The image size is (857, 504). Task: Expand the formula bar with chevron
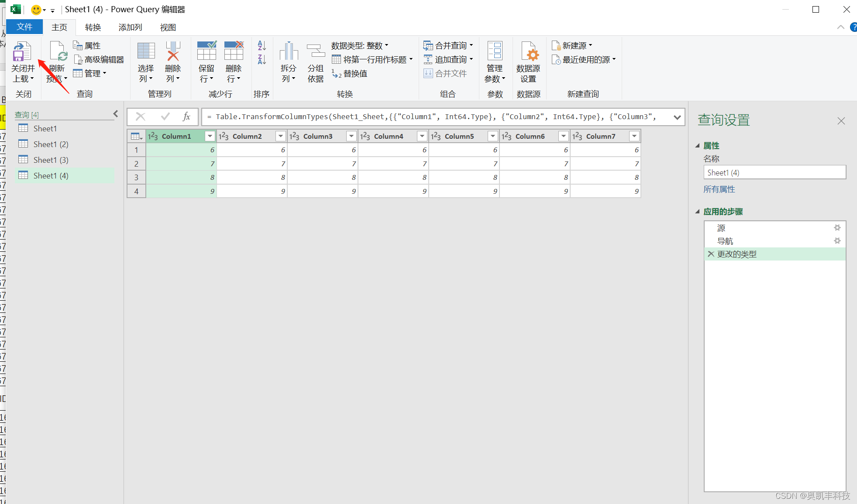click(677, 117)
